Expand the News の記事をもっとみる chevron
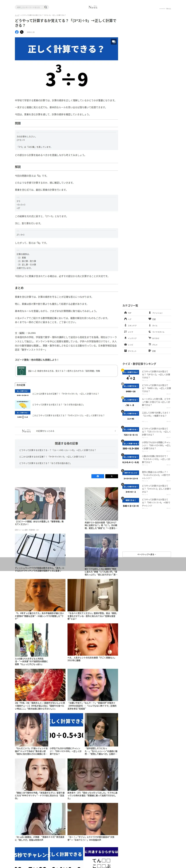Screen dimensions: 186x868 coord(115,431)
